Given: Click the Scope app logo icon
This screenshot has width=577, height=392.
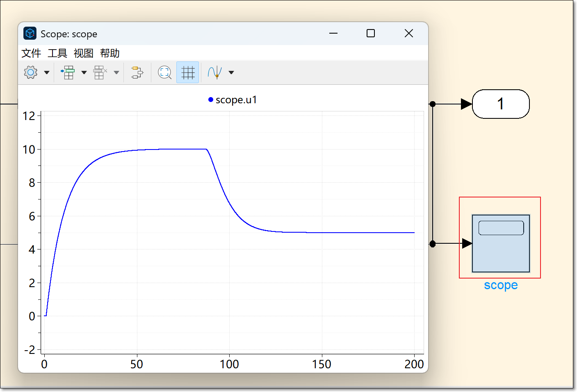Looking at the screenshot, I should point(30,34).
